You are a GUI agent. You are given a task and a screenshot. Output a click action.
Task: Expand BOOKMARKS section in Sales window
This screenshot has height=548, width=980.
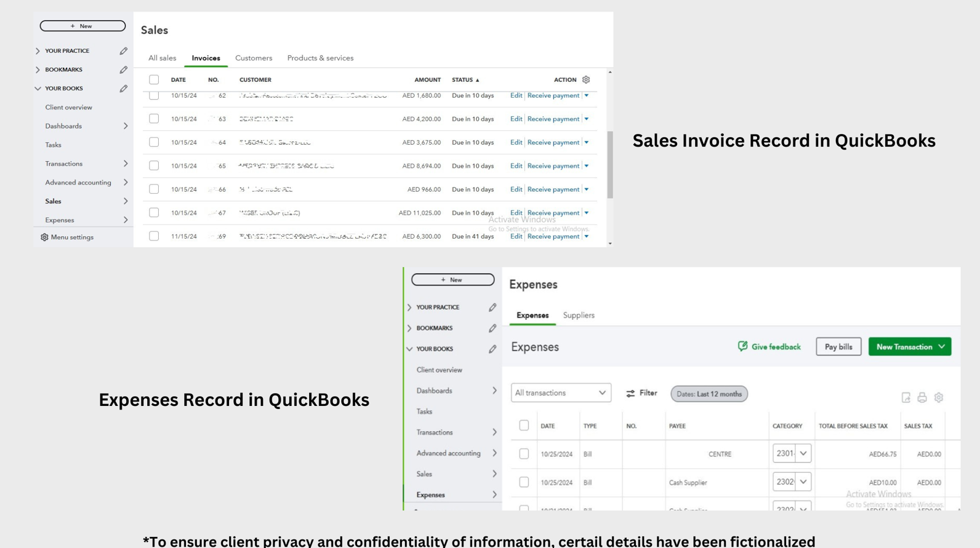coord(38,69)
